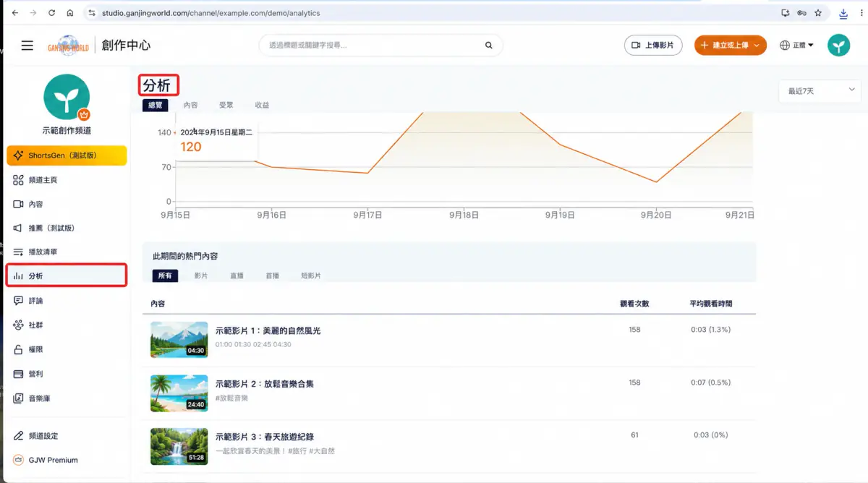Select the 短影片 content filter tab

pos(311,275)
